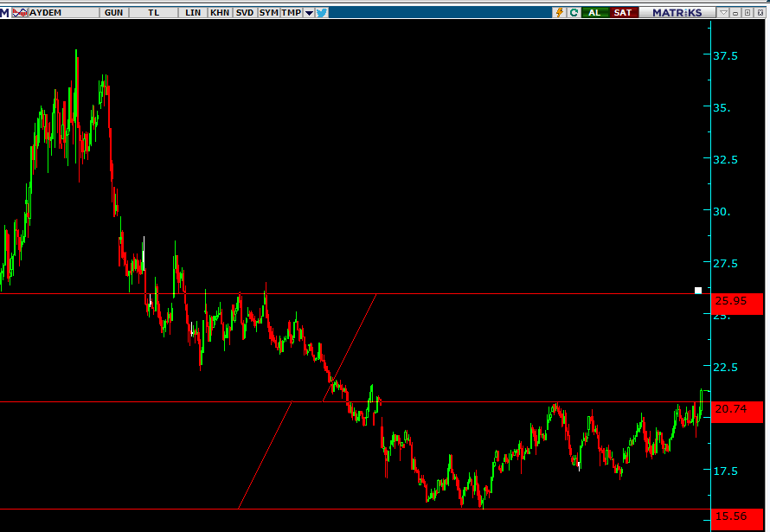Click the TMP template icon
The width and height of the screenshot is (770, 532).
(x=292, y=12)
